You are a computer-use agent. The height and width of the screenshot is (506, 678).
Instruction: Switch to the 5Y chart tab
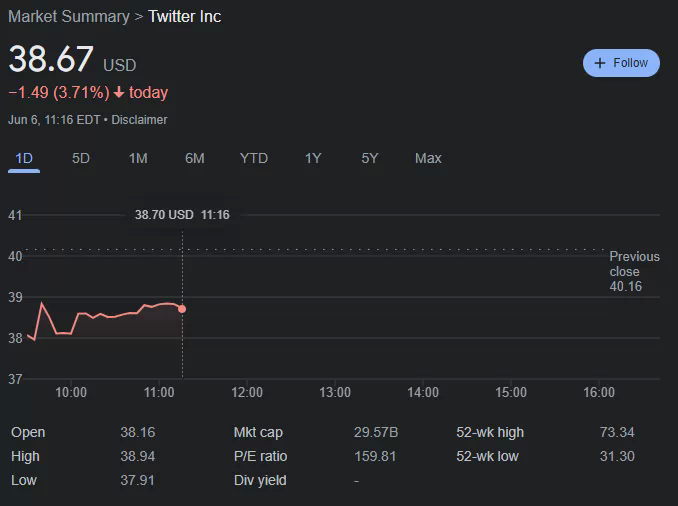[370, 158]
